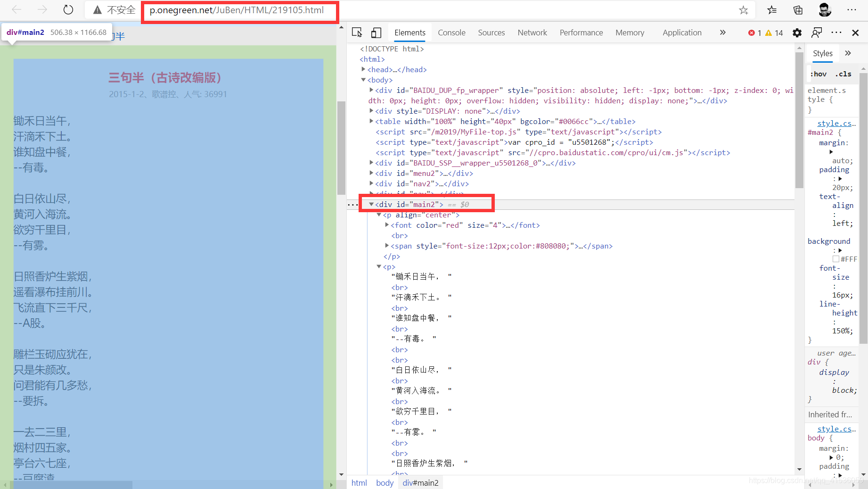Expand the BAIDU_SSP wrapper div
The image size is (868, 489).
click(371, 163)
